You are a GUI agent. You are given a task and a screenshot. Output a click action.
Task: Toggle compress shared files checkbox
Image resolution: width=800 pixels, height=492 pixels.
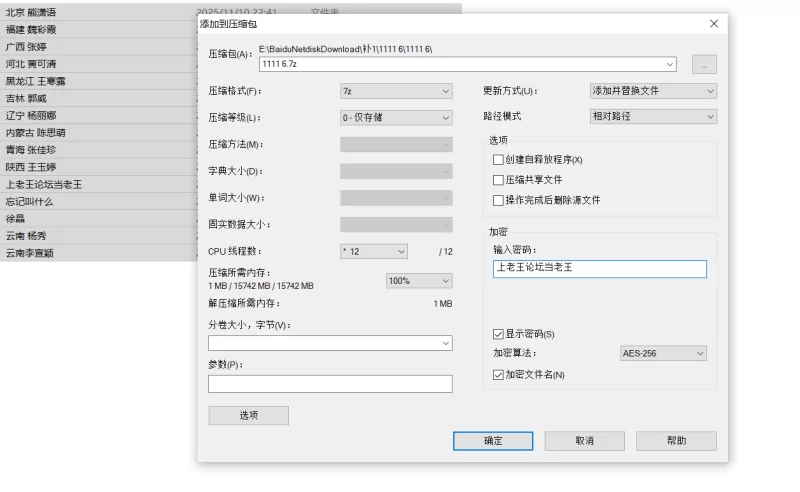tap(499, 180)
